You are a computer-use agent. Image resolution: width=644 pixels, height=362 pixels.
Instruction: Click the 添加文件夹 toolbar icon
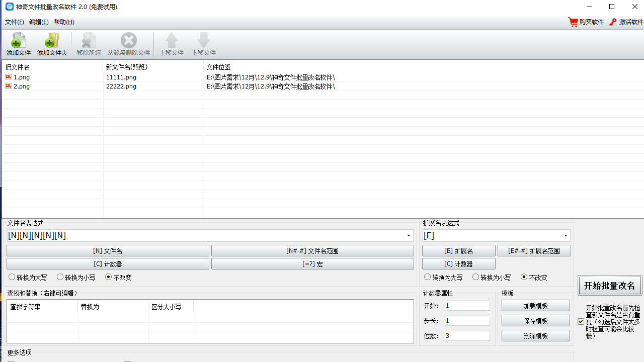coord(52,43)
